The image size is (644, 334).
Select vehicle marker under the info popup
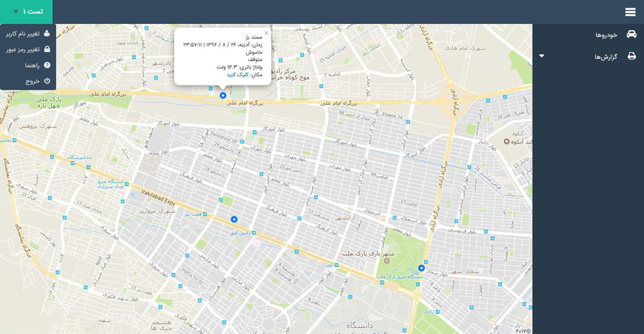click(223, 96)
